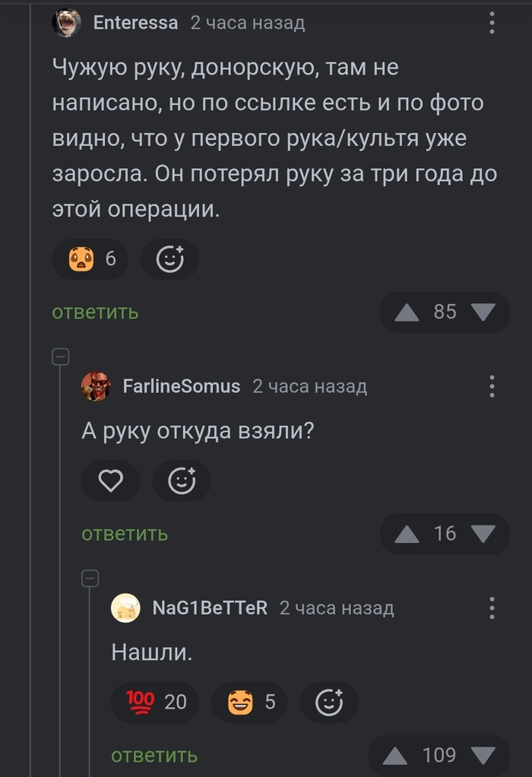
Task: Open the three-dot menu on Enteressa's comment
Action: click(x=492, y=23)
